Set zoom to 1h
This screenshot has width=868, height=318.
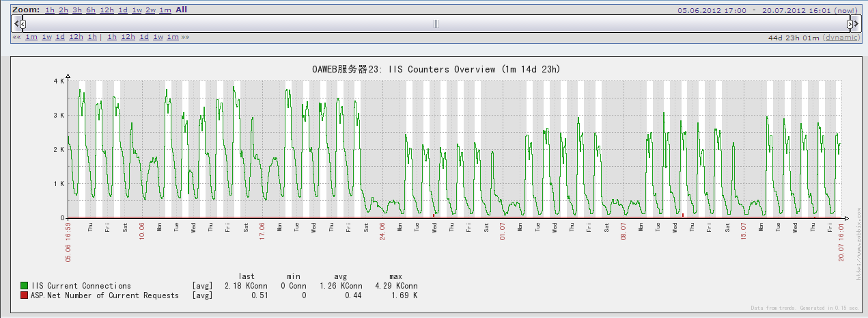pos(50,10)
